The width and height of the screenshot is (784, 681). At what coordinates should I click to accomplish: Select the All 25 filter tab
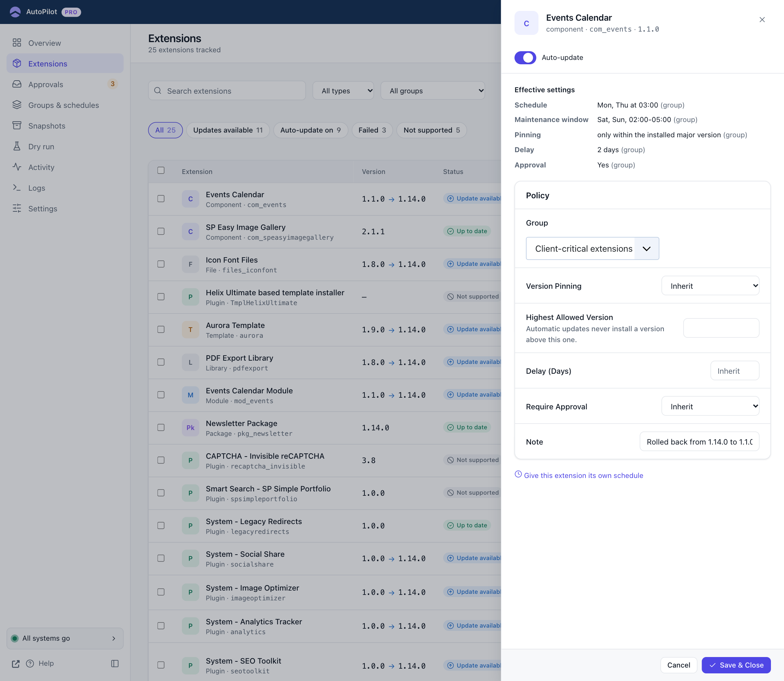(165, 130)
